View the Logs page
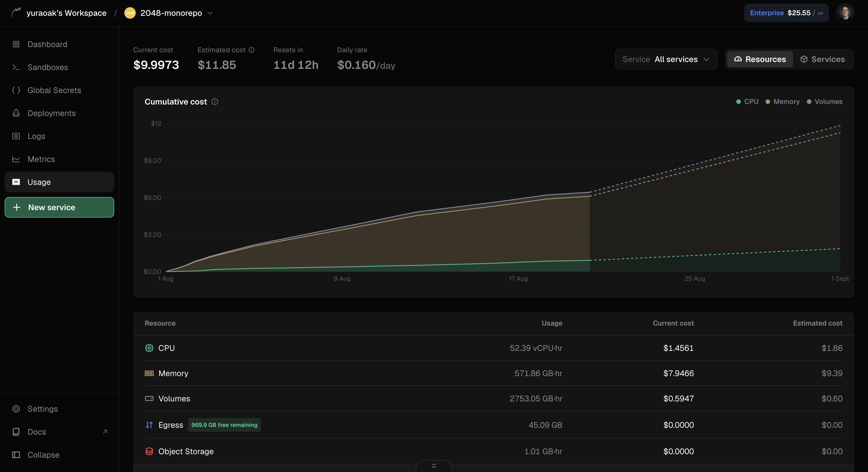868x472 pixels. coord(59,136)
